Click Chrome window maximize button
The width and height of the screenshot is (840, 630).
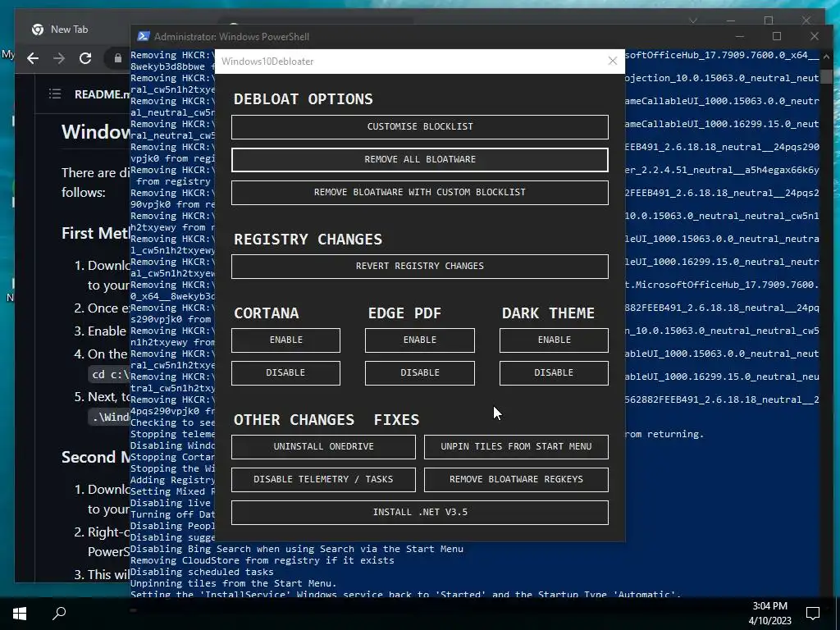(769, 21)
